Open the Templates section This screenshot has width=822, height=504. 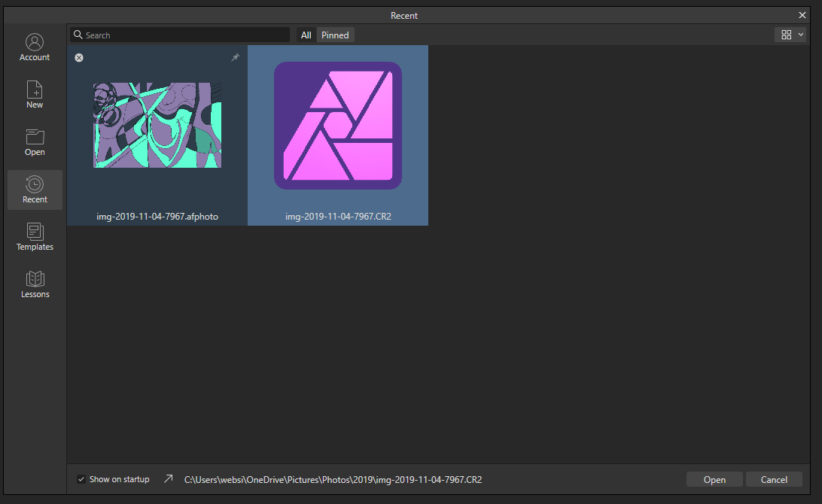point(35,237)
